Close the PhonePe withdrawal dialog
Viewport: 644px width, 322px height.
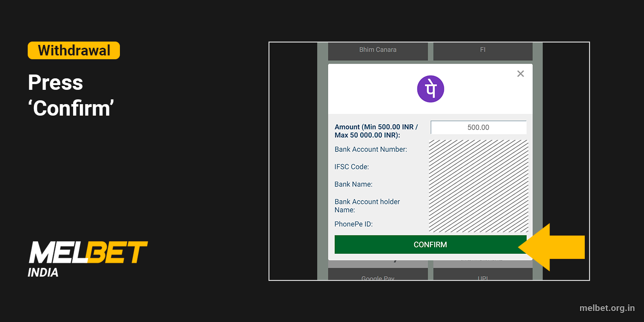tap(520, 74)
